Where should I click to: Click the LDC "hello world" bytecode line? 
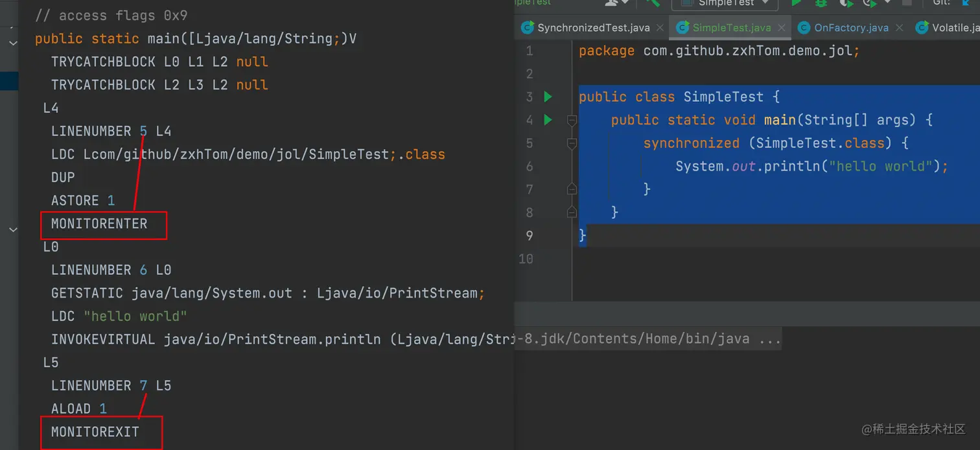pyautogui.click(x=119, y=316)
